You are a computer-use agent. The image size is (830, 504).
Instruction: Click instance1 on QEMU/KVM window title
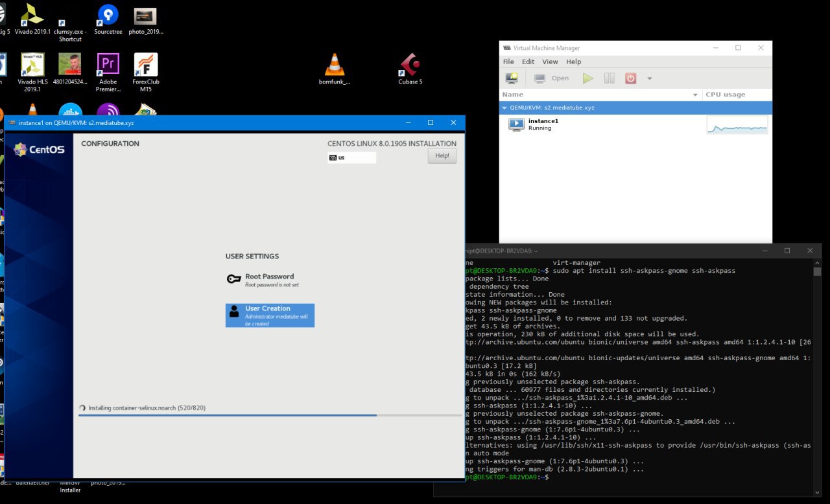tap(77, 122)
